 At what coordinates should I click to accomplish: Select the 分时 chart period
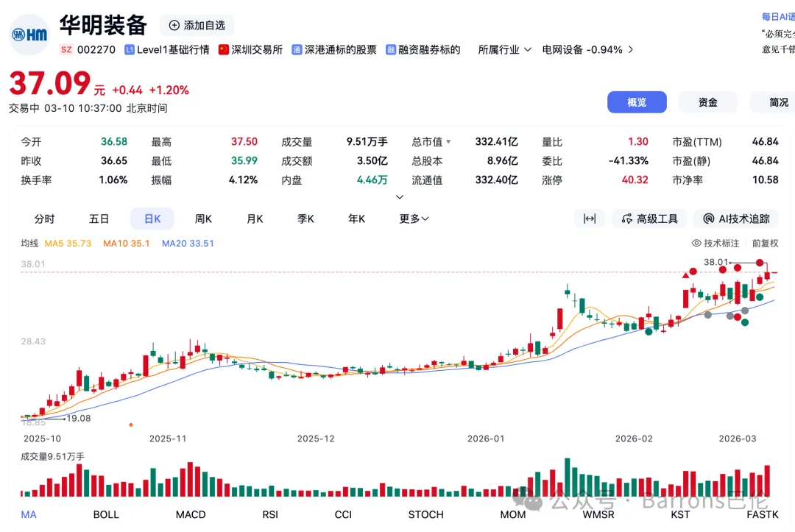tap(45, 219)
